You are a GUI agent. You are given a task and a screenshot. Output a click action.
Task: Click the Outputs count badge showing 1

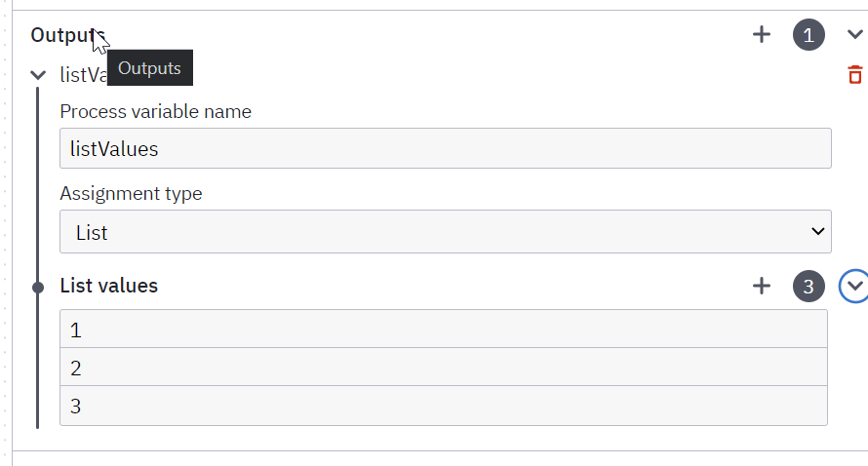pyautogui.click(x=809, y=35)
